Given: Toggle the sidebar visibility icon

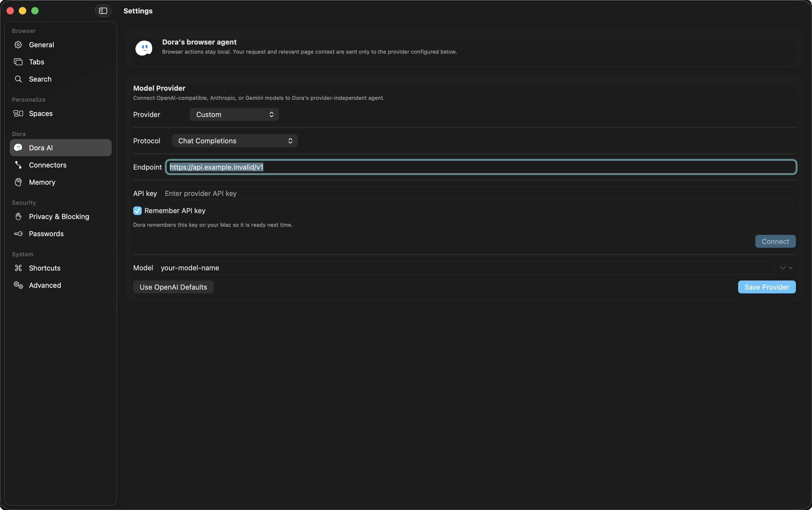Looking at the screenshot, I should click(x=103, y=11).
